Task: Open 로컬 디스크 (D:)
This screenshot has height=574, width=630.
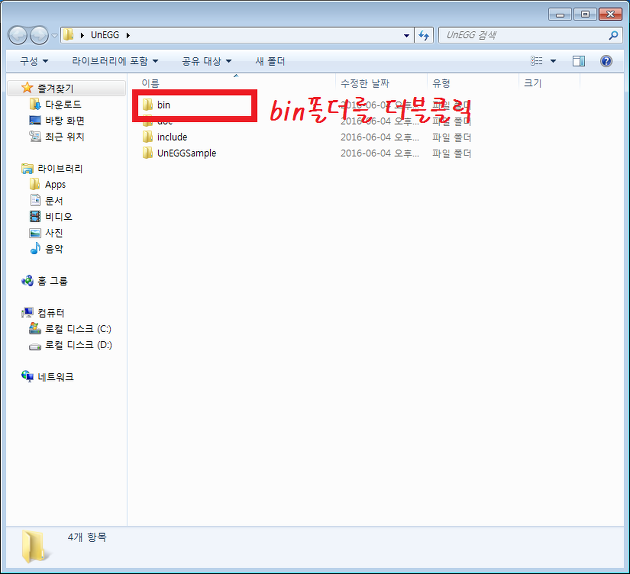Action: (78, 345)
